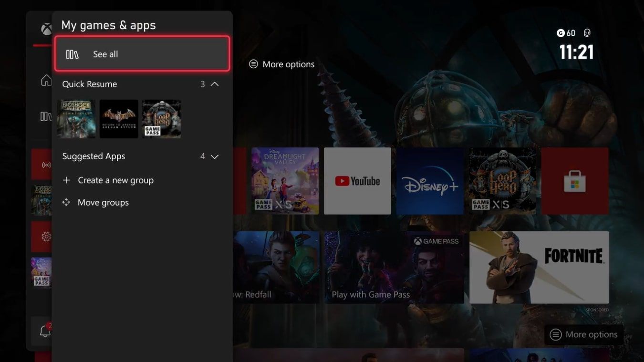Click the Suggested Apps count 4
Screen dimensions: 644x362
pos(203,156)
